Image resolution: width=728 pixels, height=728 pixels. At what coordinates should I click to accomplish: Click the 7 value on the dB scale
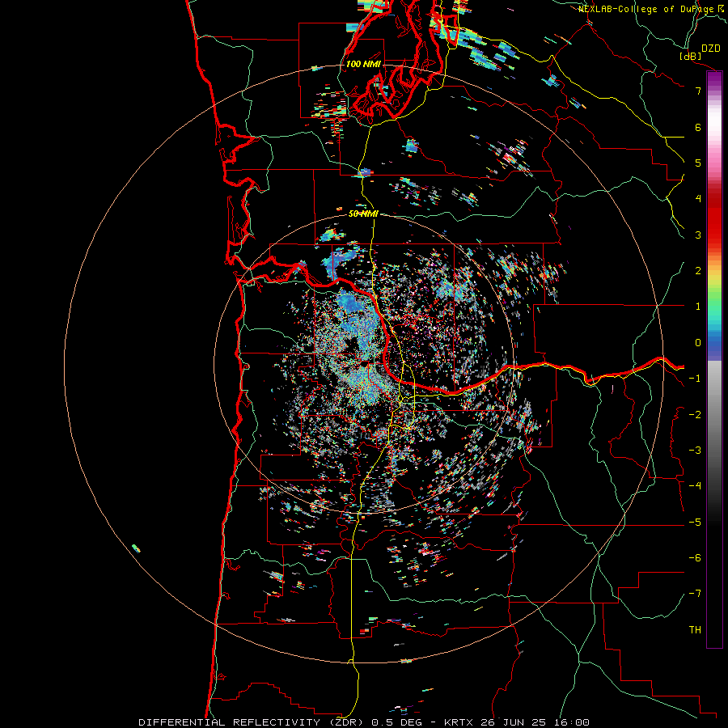pyautogui.click(x=698, y=91)
